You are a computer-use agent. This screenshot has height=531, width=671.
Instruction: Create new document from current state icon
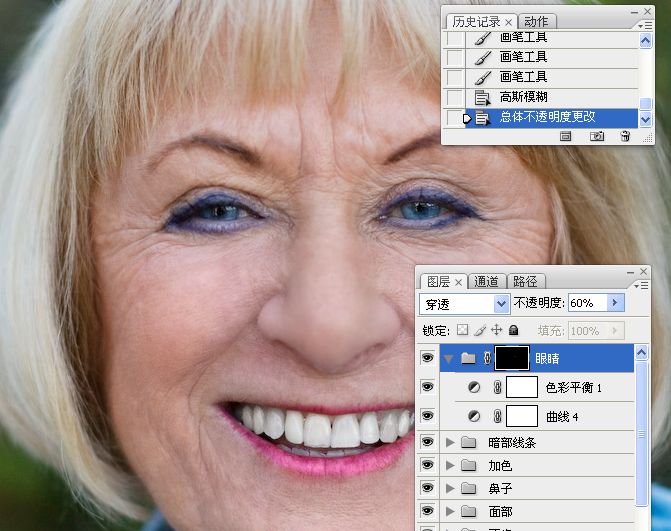[565, 136]
